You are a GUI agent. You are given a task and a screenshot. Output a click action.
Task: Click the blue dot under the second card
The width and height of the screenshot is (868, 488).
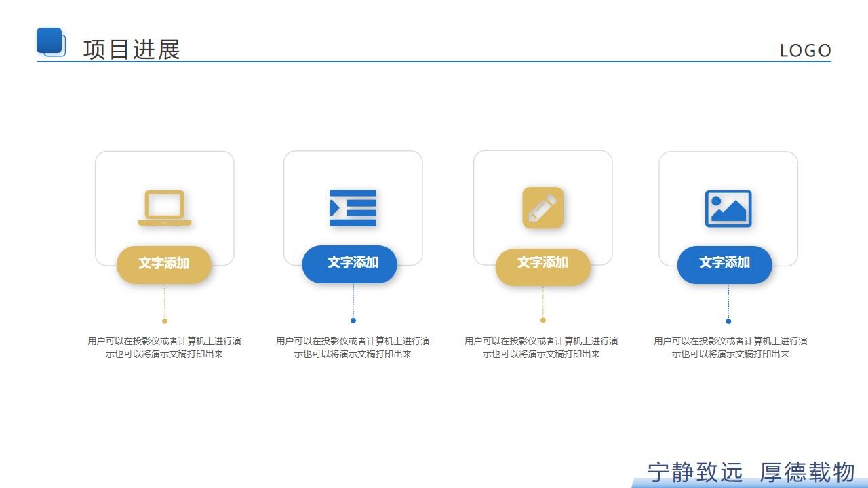click(x=353, y=320)
